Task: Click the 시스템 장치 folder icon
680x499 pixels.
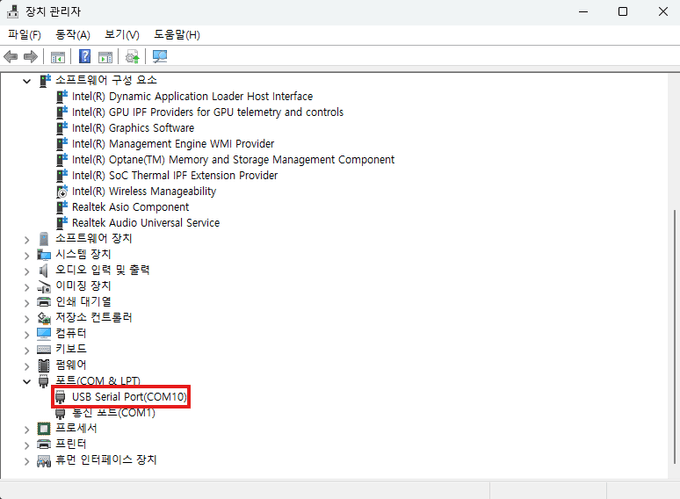Action: tap(44, 255)
